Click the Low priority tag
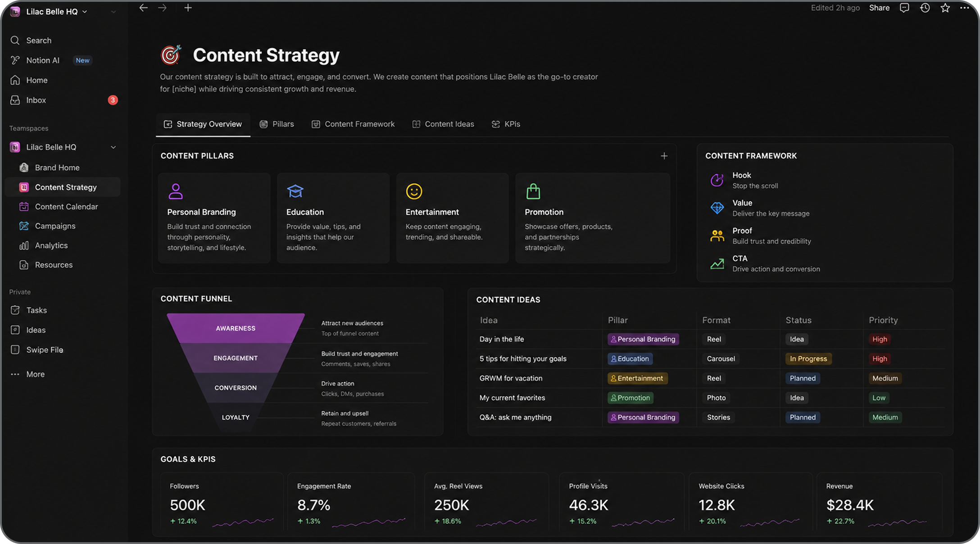Image resolution: width=980 pixels, height=544 pixels. (x=879, y=398)
